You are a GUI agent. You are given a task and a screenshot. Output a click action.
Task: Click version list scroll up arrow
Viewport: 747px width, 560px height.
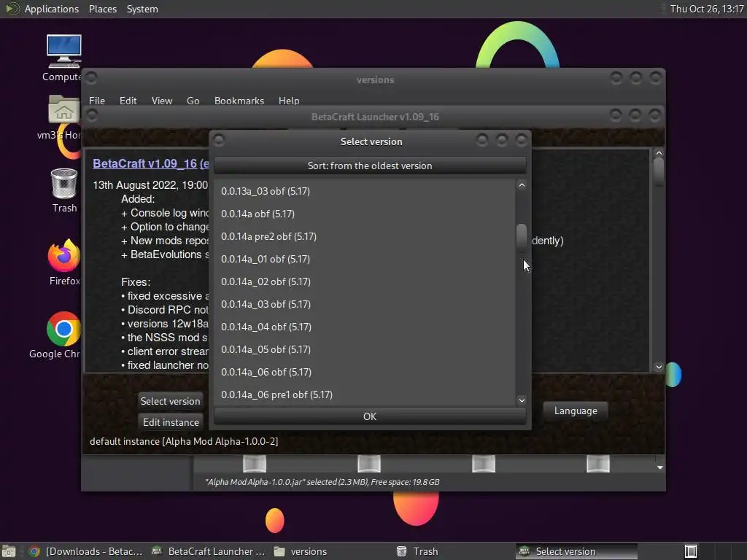tap(522, 185)
